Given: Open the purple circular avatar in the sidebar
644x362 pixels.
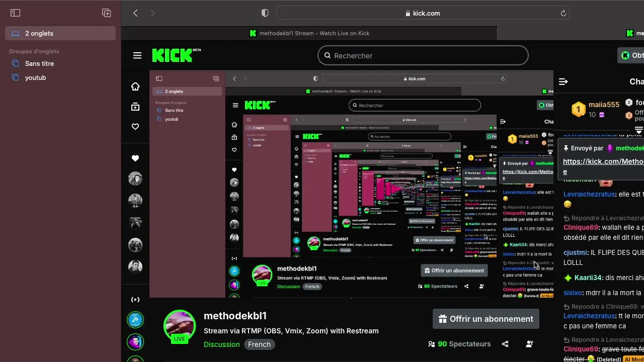Looking at the screenshot, I should coord(135,342).
